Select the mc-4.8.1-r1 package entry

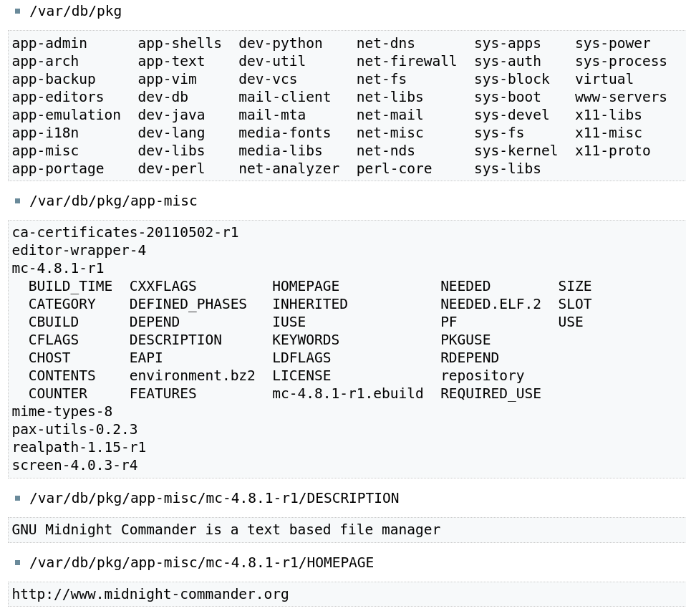coord(58,269)
